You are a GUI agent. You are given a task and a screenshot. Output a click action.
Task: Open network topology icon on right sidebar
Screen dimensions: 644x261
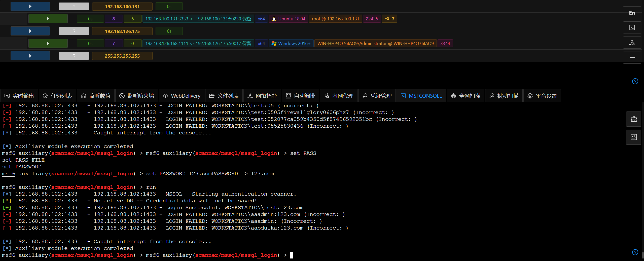[x=632, y=43]
